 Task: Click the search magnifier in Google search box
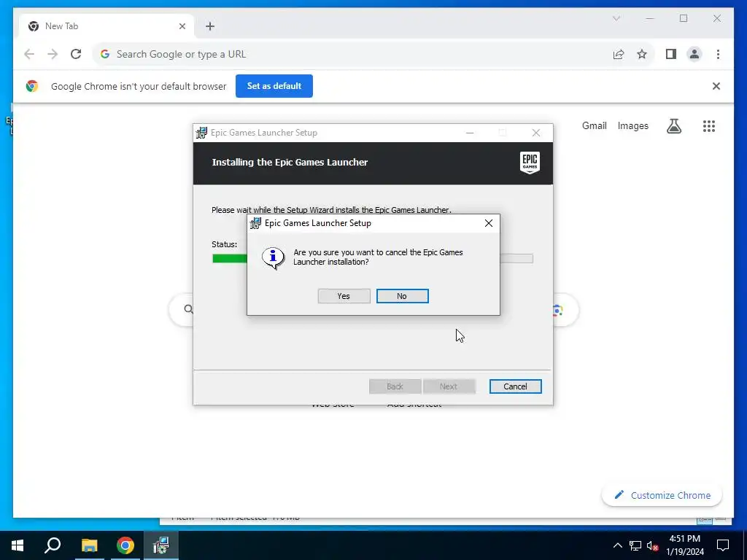pos(189,309)
